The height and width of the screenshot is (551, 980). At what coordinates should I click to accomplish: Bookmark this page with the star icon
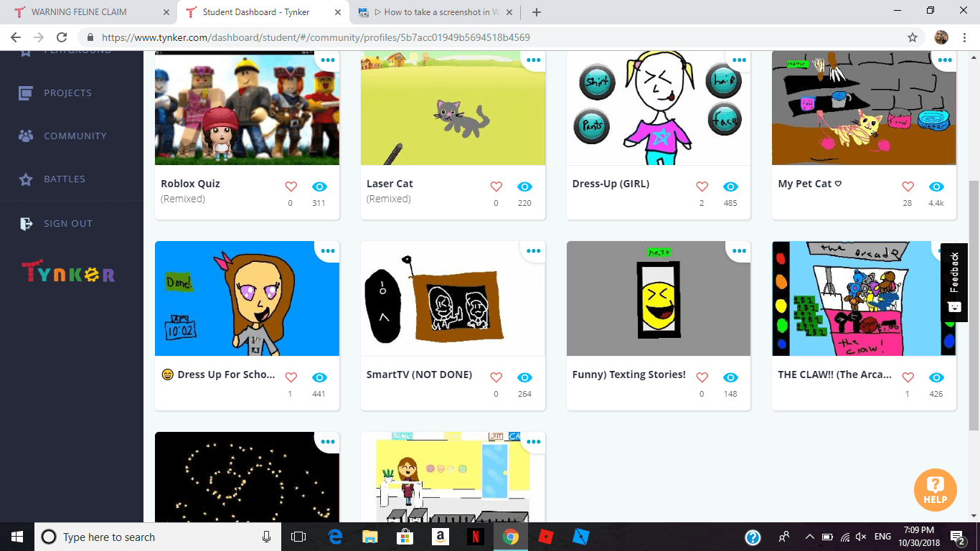[913, 37]
